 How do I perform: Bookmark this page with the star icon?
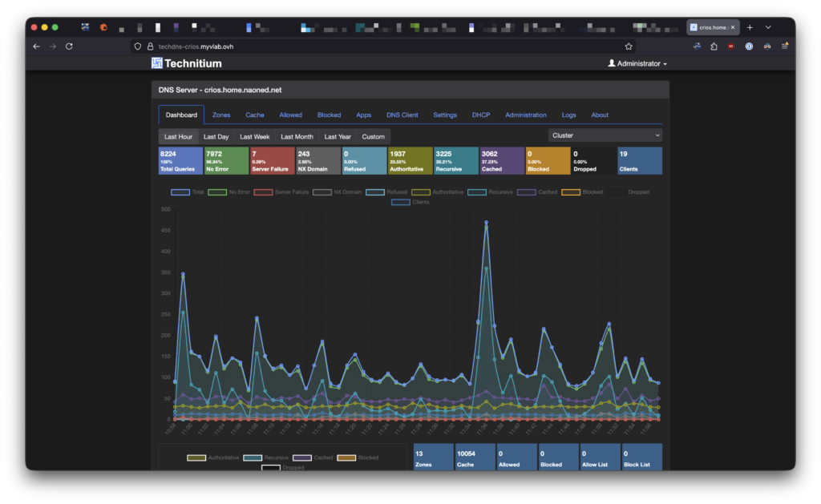pyautogui.click(x=629, y=46)
